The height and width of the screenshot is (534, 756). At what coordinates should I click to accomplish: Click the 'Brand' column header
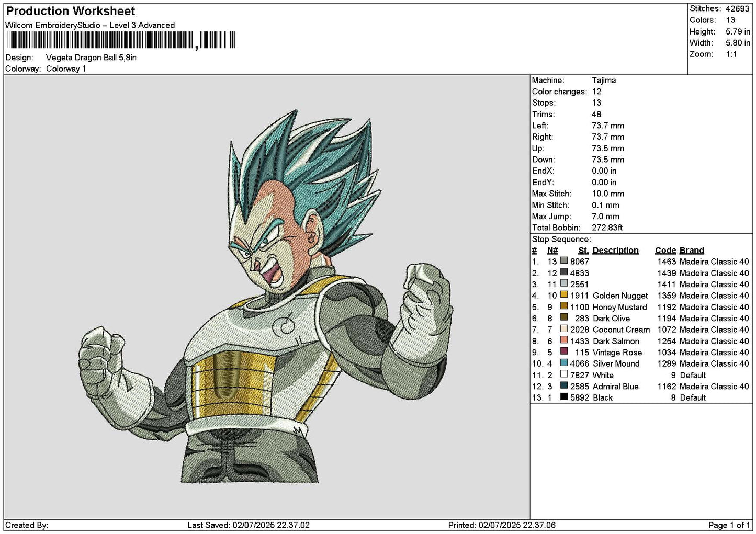click(692, 251)
